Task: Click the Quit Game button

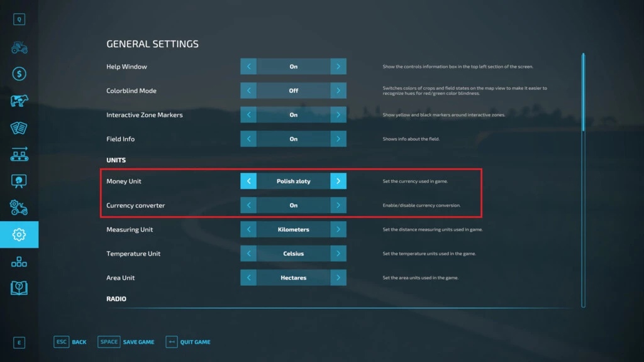Action: 188,342
